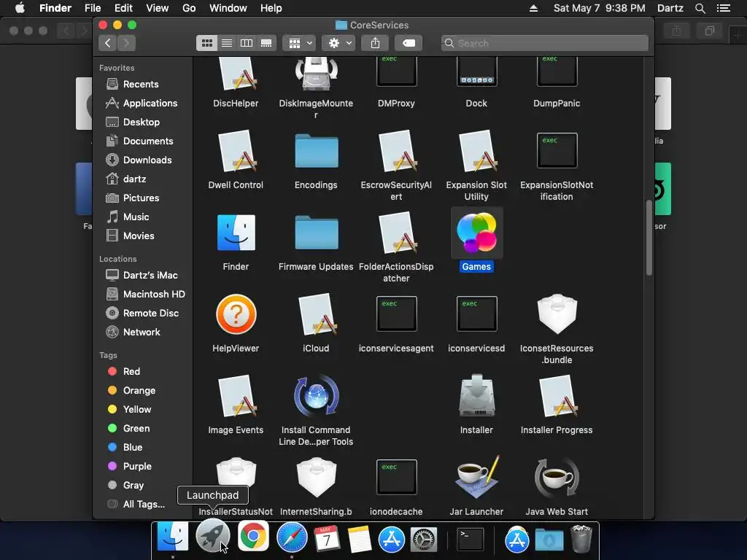Select the Jar Launcher icon
This screenshot has width=747, height=560.
coord(476,477)
